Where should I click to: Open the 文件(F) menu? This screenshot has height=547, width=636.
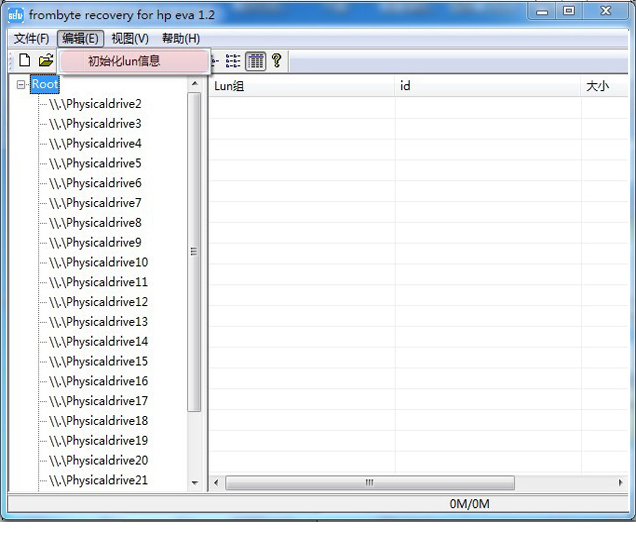coord(31,39)
